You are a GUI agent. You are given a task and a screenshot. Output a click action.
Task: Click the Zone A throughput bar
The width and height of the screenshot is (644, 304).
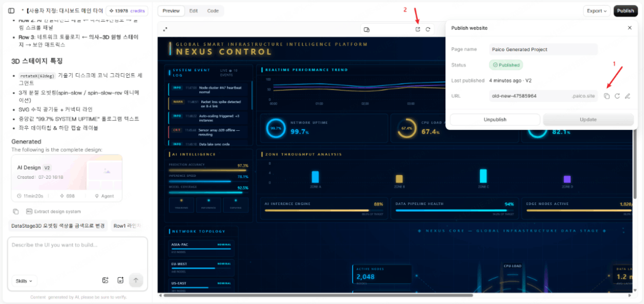pos(315,177)
